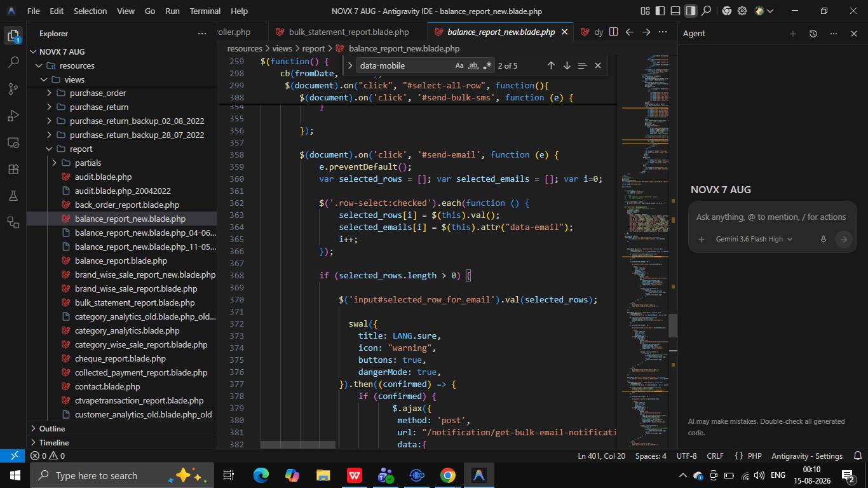Viewport: 868px width, 488px height.
Task: Click Antigravity - Settings in status bar
Action: (807, 456)
